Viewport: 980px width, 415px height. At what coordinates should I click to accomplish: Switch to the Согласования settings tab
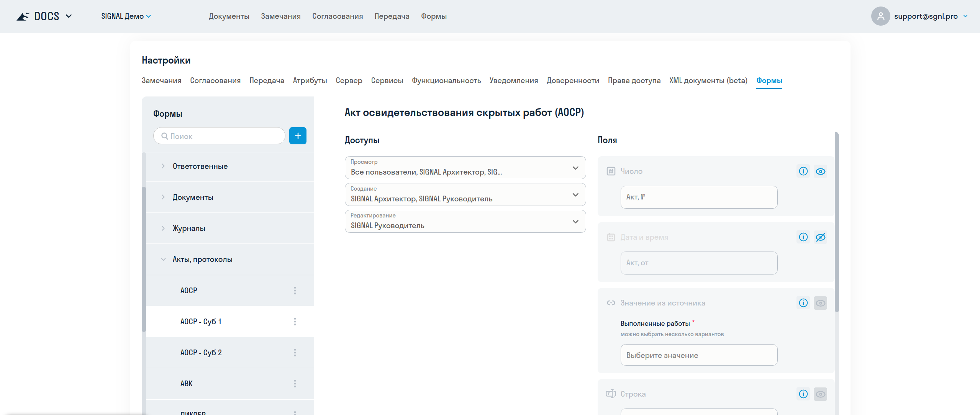215,80
